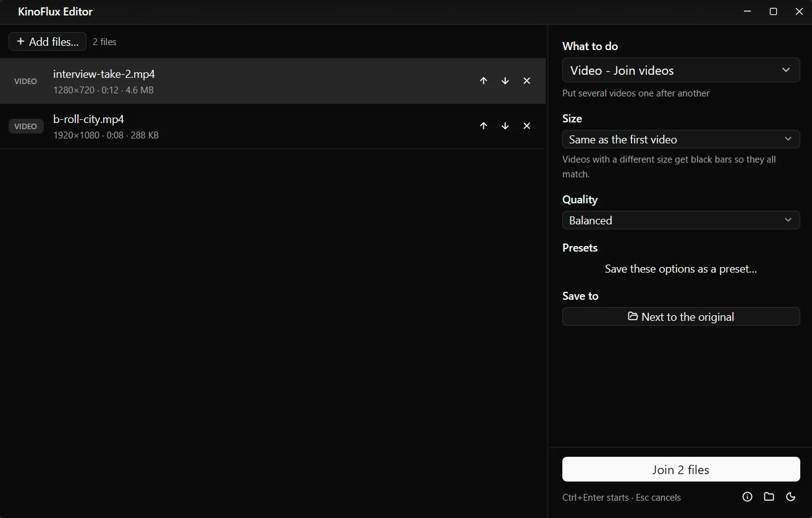812x518 pixels.
Task: Select the b-roll-city.mp4 file name
Action: pos(88,119)
